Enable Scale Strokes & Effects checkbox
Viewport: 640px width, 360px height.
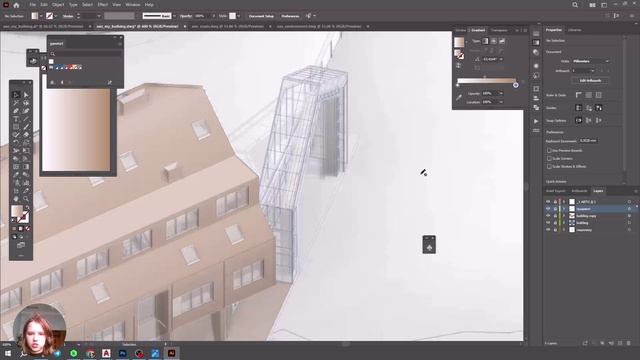point(549,167)
